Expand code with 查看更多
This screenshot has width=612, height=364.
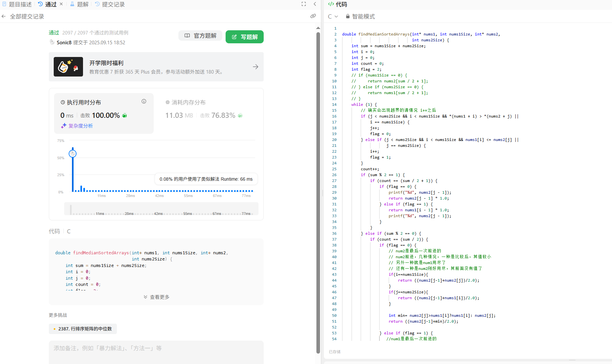coord(156,297)
